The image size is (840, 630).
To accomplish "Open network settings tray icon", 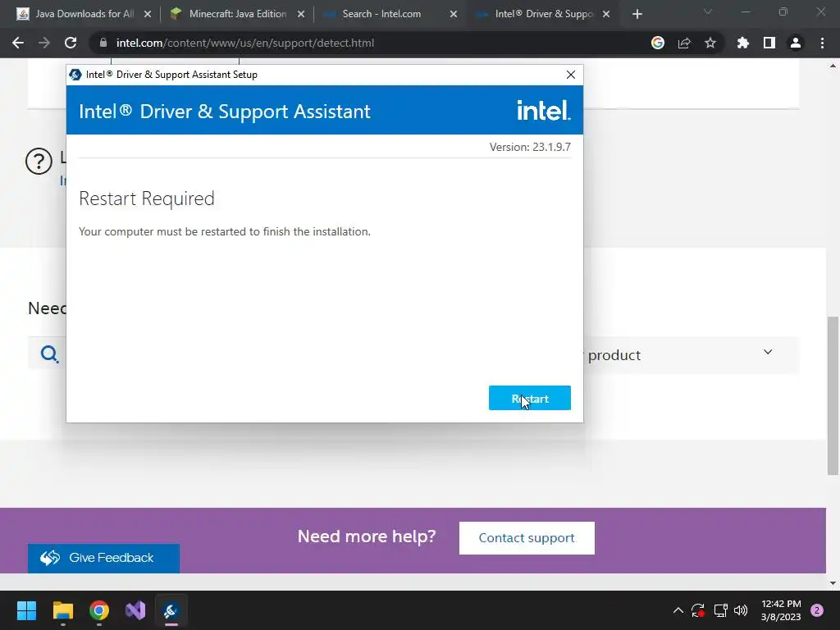I will point(720,610).
